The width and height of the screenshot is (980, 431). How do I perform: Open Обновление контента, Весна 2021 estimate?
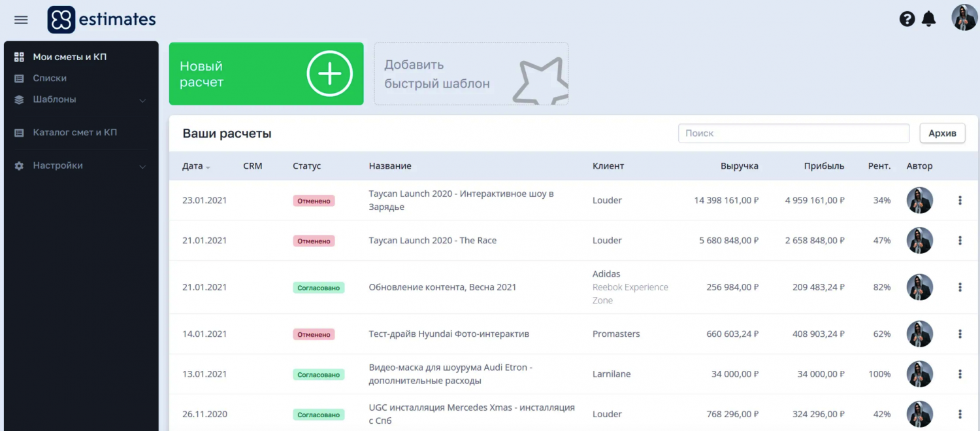point(442,287)
